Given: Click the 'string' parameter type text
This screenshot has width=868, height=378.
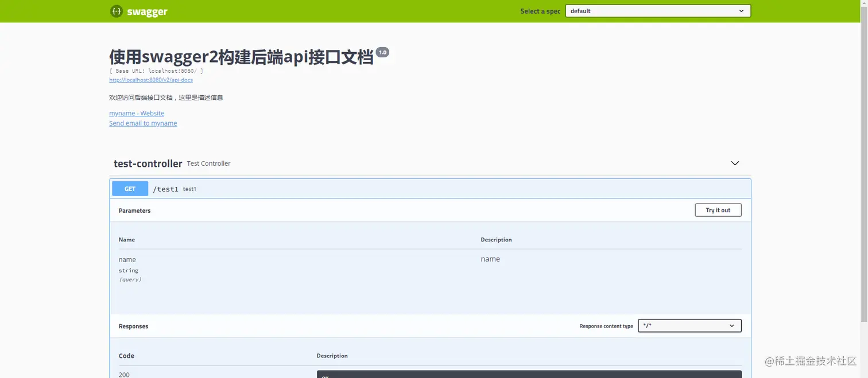Looking at the screenshot, I should click(x=129, y=271).
